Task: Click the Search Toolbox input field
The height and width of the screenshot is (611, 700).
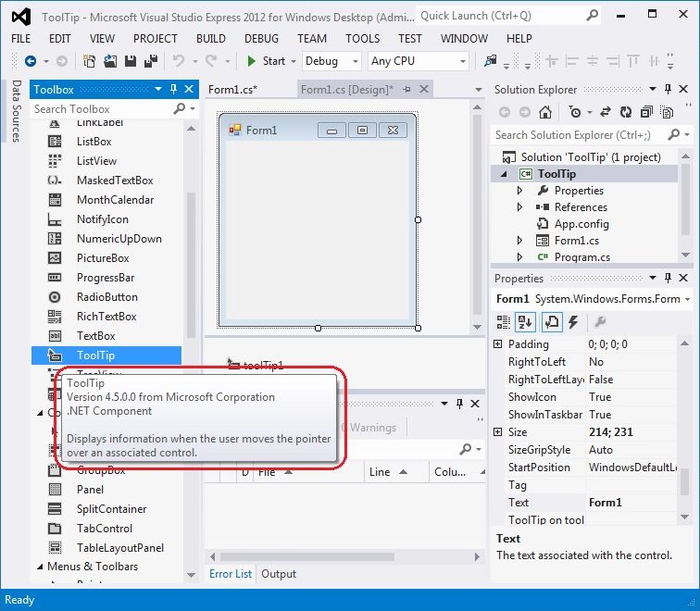Action: pyautogui.click(x=102, y=109)
